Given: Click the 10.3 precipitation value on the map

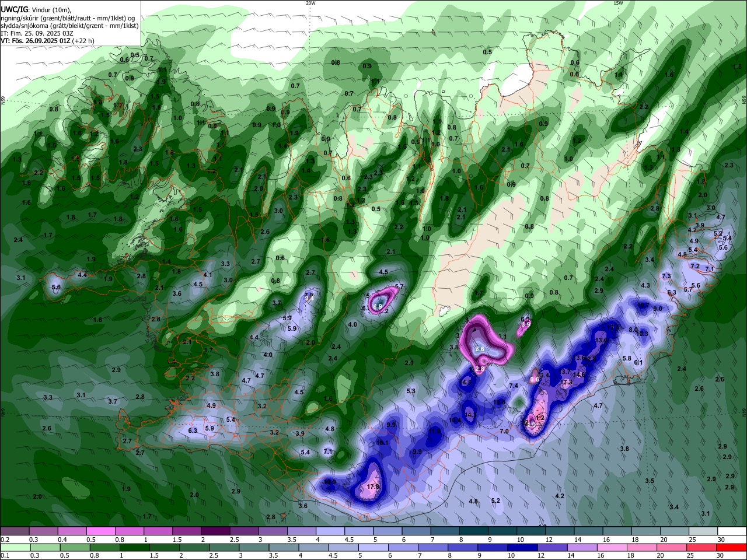Looking at the screenshot, I should pos(642,334).
